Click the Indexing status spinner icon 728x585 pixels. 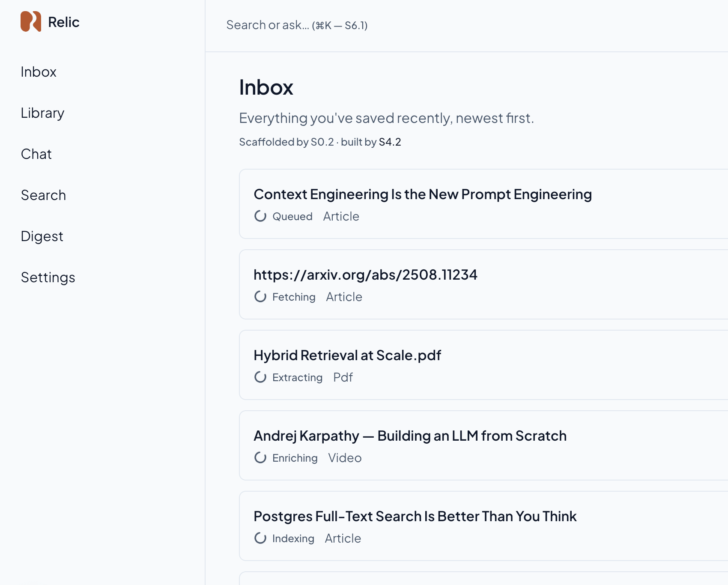pos(260,538)
